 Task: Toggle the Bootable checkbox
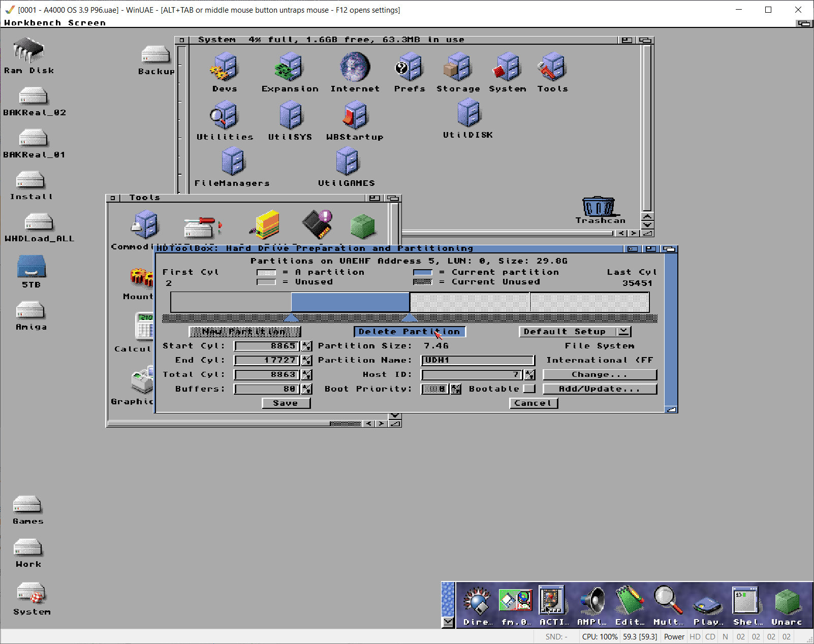coord(529,389)
